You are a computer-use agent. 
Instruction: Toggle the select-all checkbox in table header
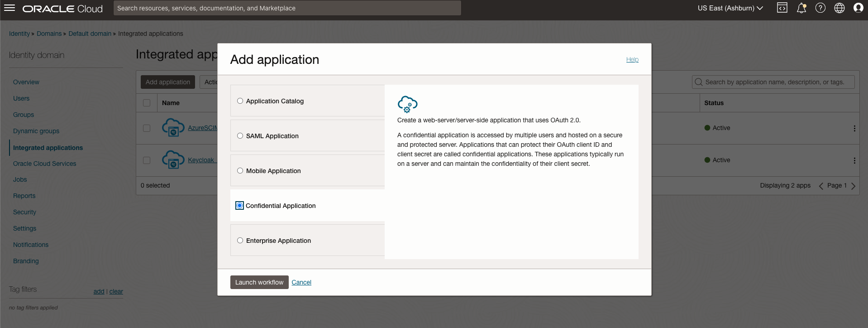(x=147, y=103)
